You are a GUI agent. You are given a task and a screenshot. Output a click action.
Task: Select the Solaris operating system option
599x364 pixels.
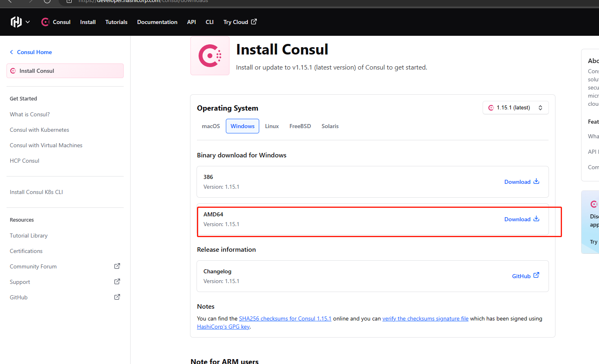click(330, 126)
